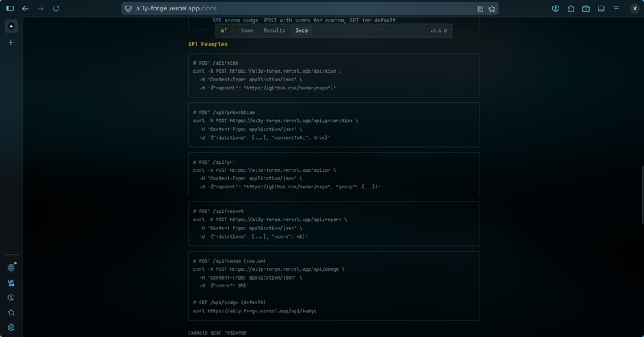The width and height of the screenshot is (644, 337).
Task: Click the '"score": 42' data line
Action: pos(253,236)
